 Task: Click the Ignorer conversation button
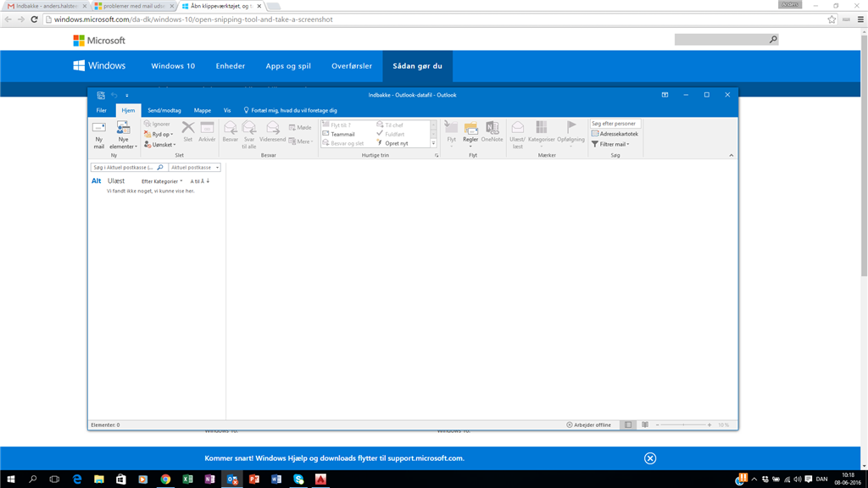click(157, 124)
